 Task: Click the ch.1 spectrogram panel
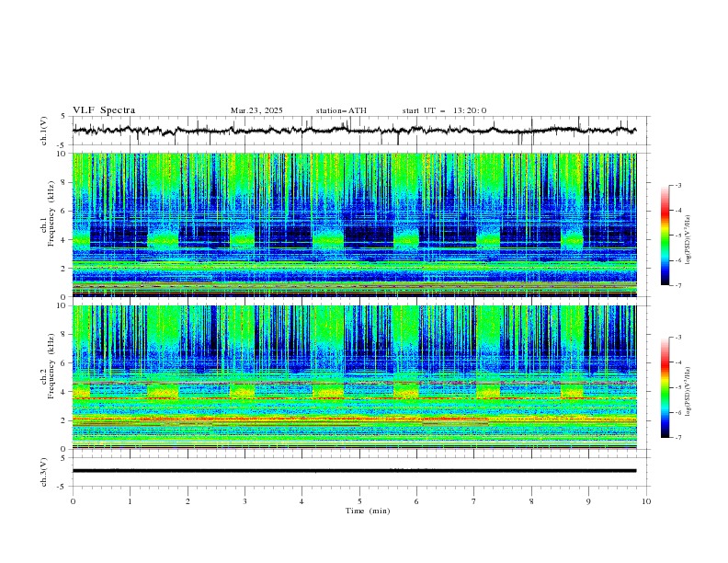tap(355, 224)
